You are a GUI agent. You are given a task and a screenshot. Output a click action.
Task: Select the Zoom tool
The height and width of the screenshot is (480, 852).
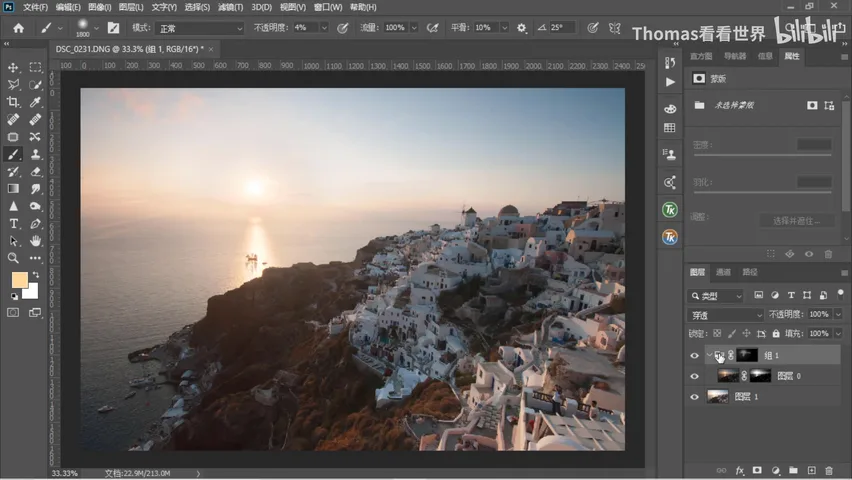[x=13, y=258]
